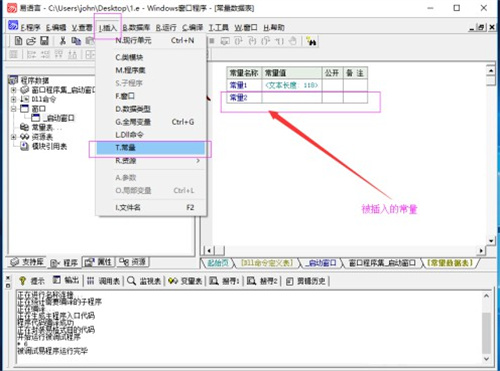The width and height of the screenshot is (500, 371).
Task: Click the hand breakpoint icon in debug toolbar
Action: [293, 41]
